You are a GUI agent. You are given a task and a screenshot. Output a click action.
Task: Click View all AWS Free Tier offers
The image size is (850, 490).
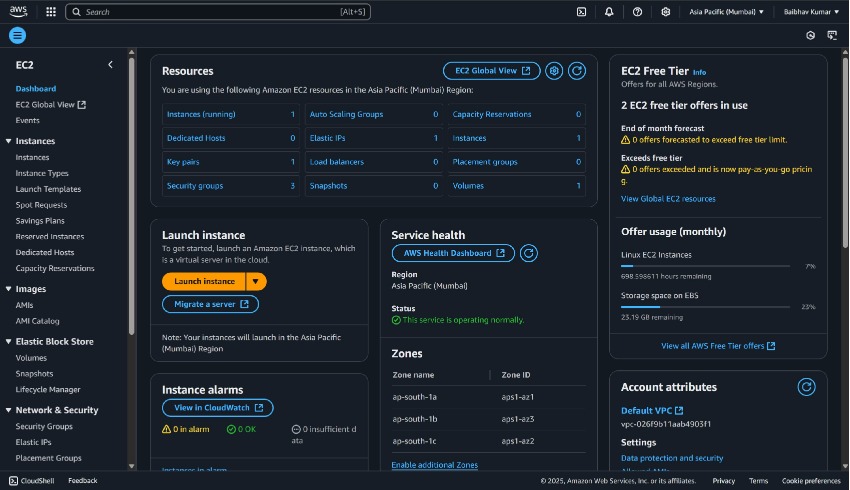[718, 346]
